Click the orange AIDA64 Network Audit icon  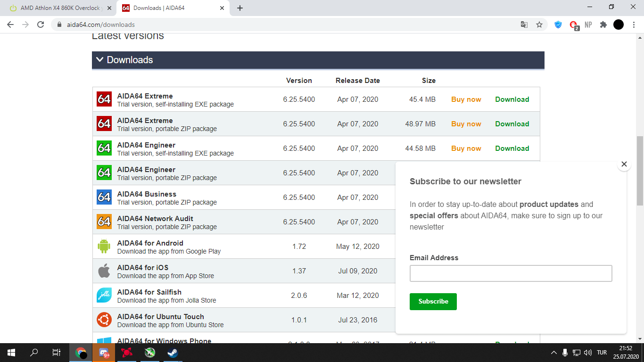(104, 222)
